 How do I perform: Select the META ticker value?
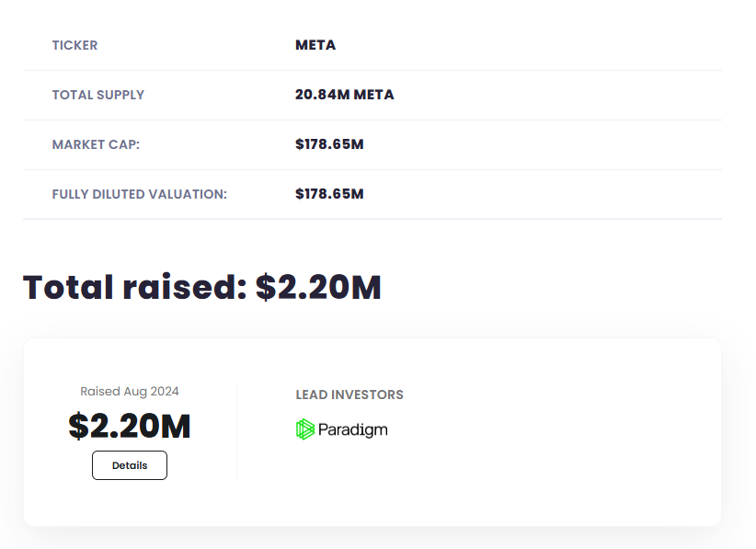[x=315, y=45]
